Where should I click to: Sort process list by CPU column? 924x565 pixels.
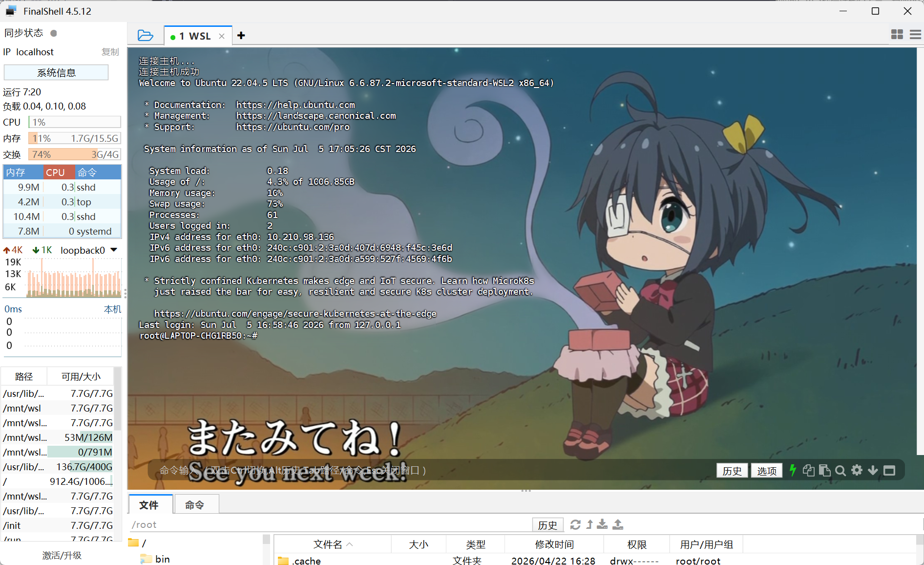(59, 173)
